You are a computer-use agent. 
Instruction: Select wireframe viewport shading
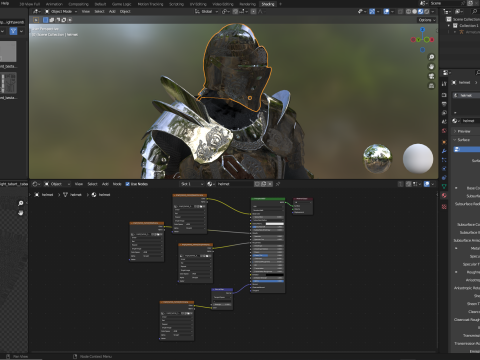[x=408, y=11]
